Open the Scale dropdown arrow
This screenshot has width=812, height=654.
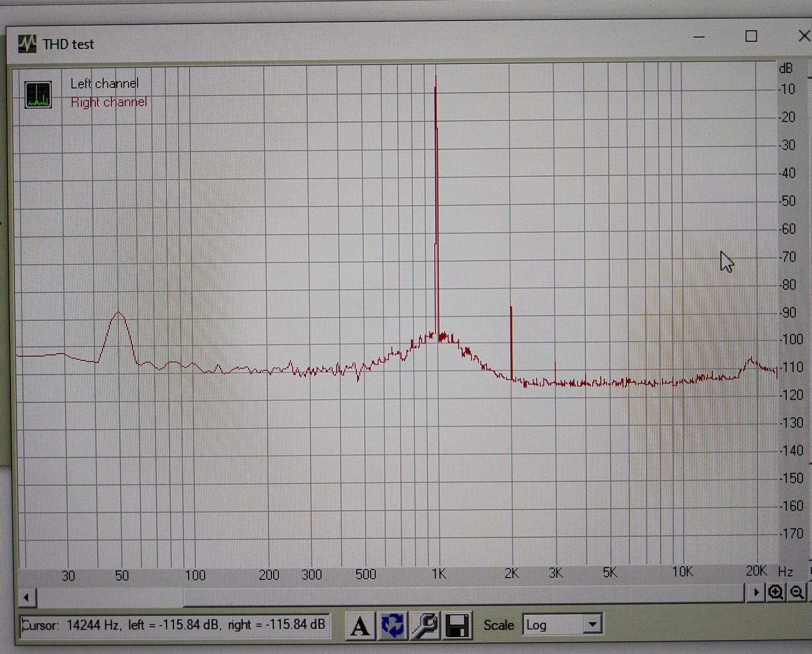(x=592, y=624)
